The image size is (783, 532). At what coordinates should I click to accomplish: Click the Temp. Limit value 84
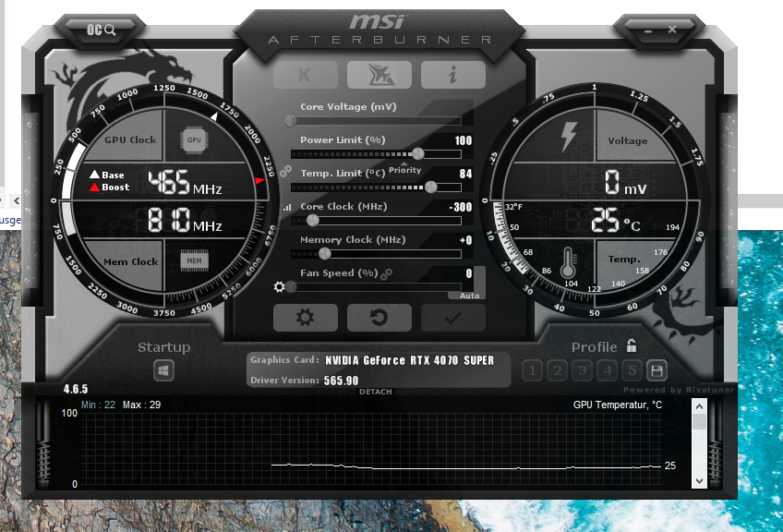tap(466, 174)
